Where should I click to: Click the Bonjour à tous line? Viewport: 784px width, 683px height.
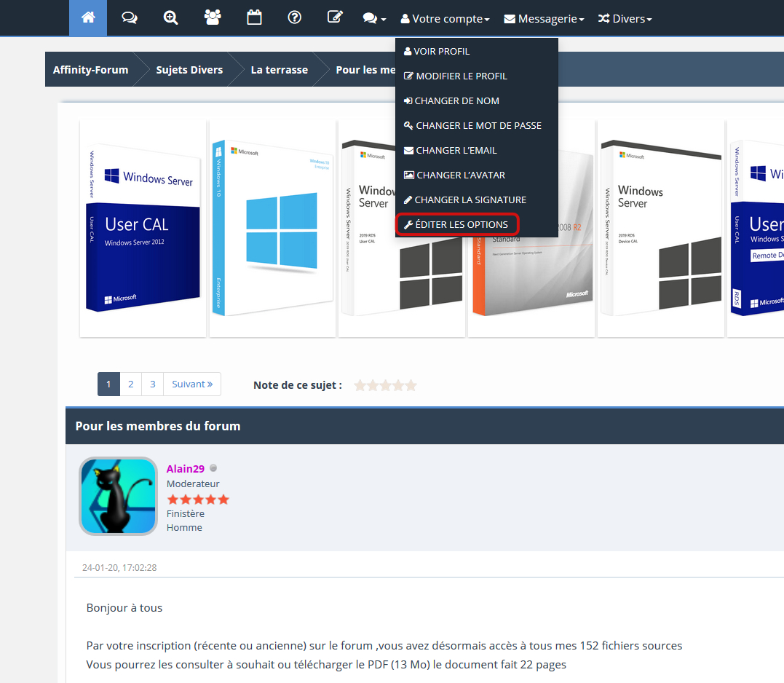(124, 607)
